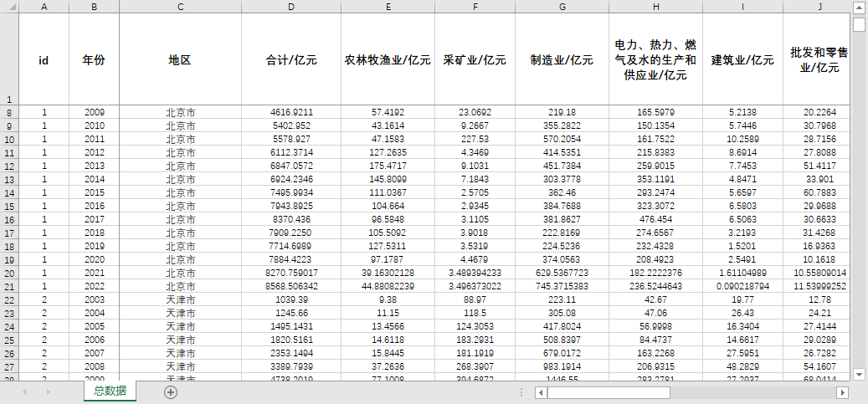This screenshot has width=868, height=404.
Task: Select column H header
Action: click(656, 6)
